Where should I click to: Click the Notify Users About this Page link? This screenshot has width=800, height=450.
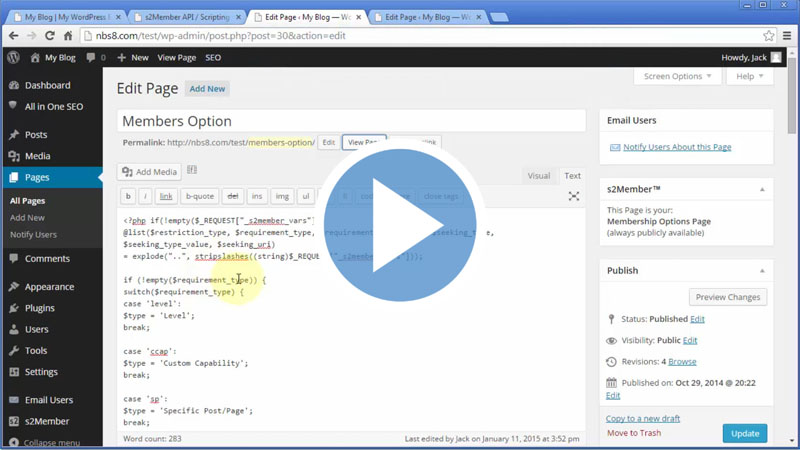point(677,147)
